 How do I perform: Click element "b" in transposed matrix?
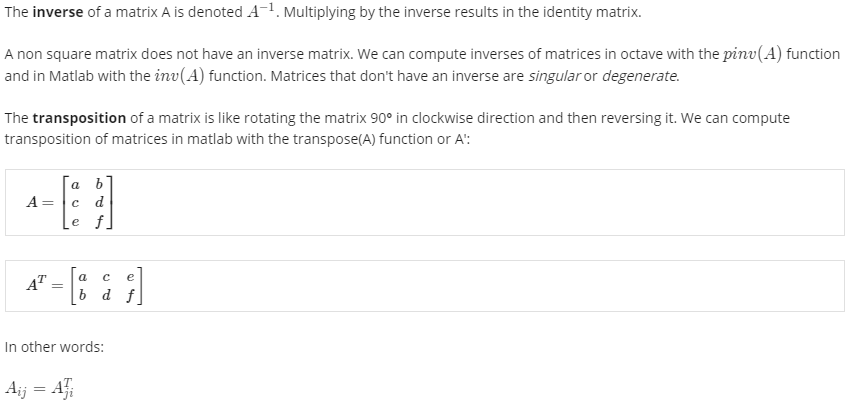click(82, 295)
